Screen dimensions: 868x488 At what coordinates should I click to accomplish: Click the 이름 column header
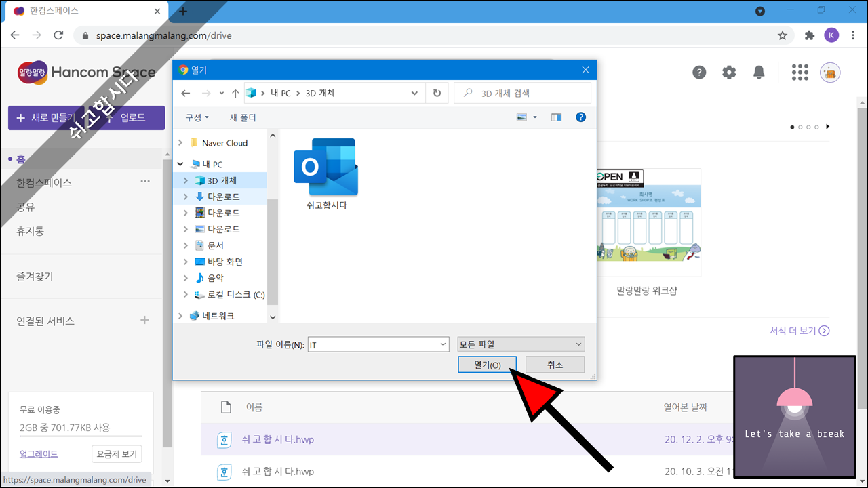pyautogui.click(x=254, y=407)
